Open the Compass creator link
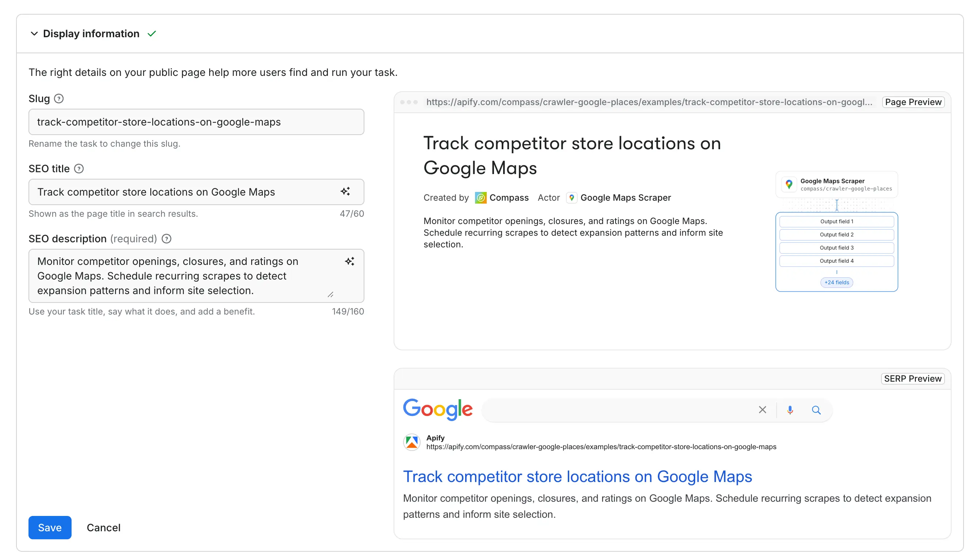980x559 pixels. (509, 198)
